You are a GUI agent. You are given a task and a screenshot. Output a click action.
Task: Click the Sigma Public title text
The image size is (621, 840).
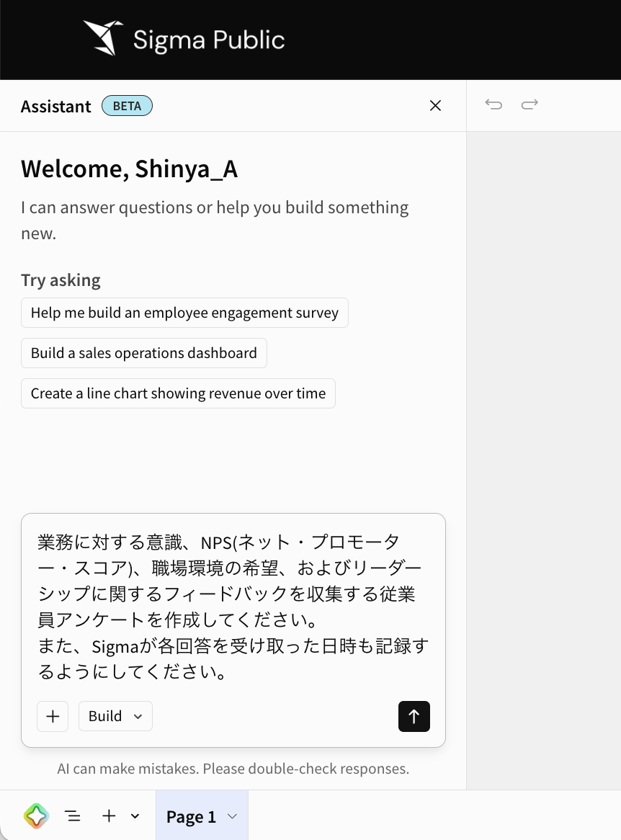208,40
